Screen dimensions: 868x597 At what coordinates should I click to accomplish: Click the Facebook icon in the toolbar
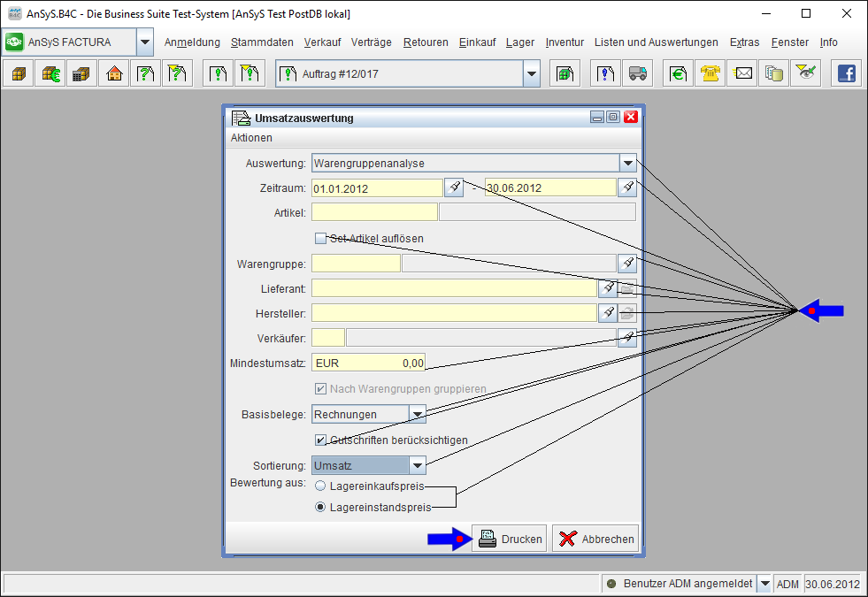tap(847, 74)
